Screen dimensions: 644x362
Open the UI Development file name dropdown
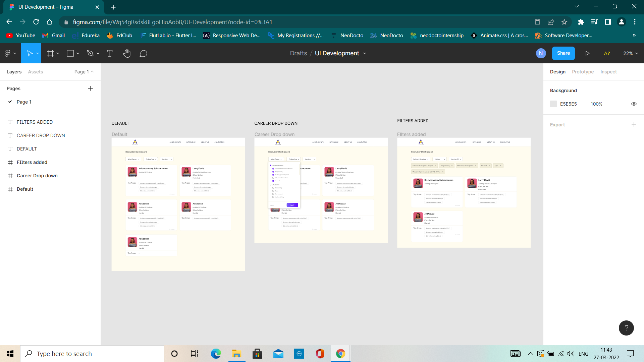pyautogui.click(x=365, y=53)
